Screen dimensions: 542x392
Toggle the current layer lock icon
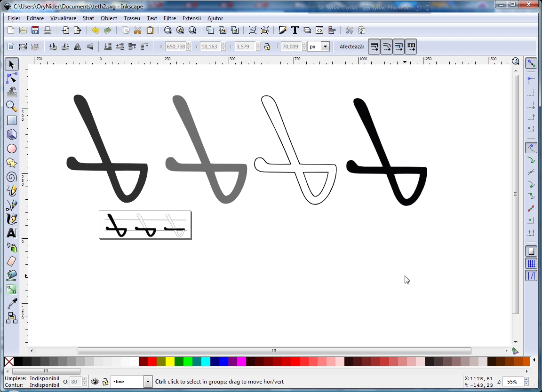click(105, 382)
